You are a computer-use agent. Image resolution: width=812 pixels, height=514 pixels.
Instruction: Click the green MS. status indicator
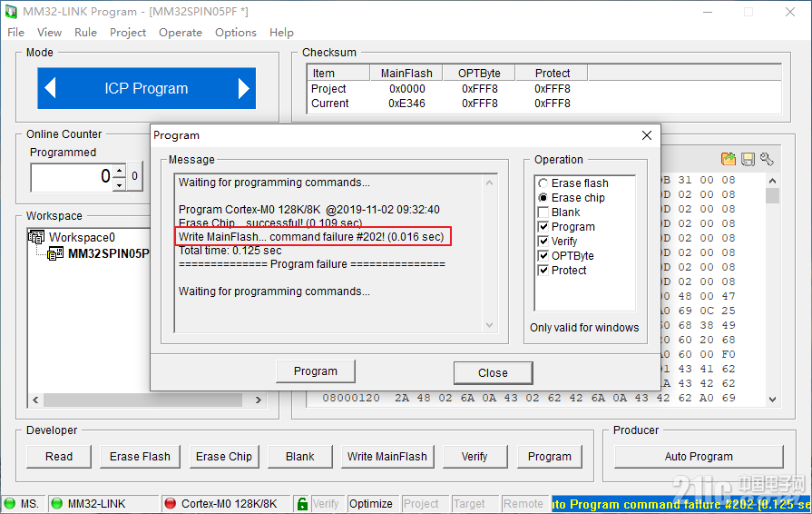click(10, 504)
